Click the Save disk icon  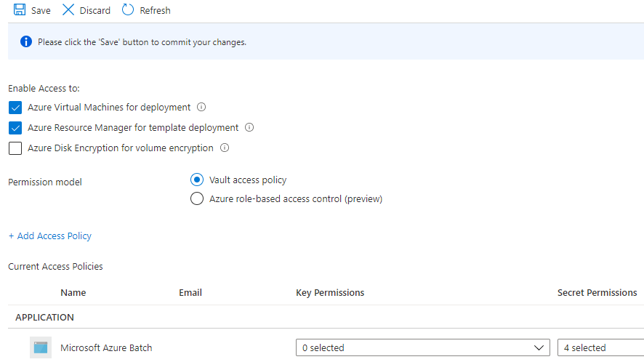pyautogui.click(x=20, y=10)
